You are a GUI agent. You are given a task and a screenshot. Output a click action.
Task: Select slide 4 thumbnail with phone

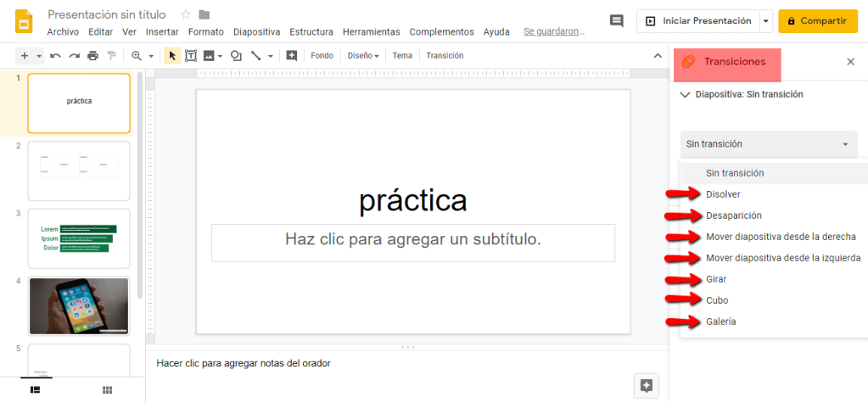pos(79,306)
